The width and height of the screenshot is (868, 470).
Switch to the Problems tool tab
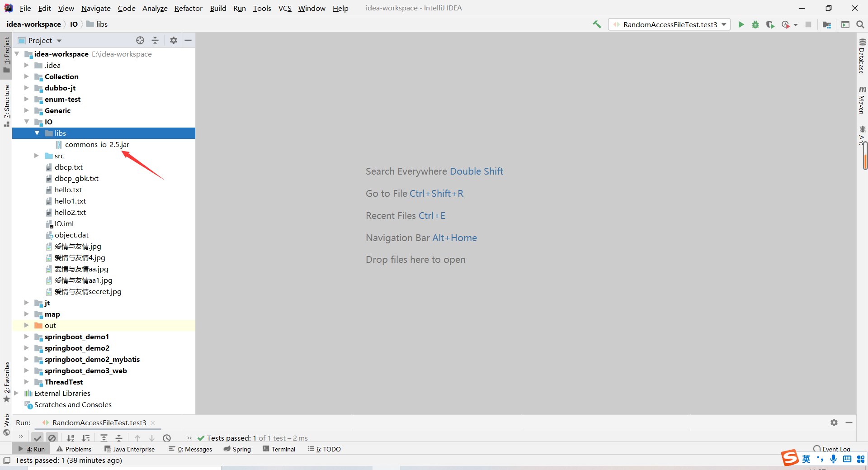point(74,449)
